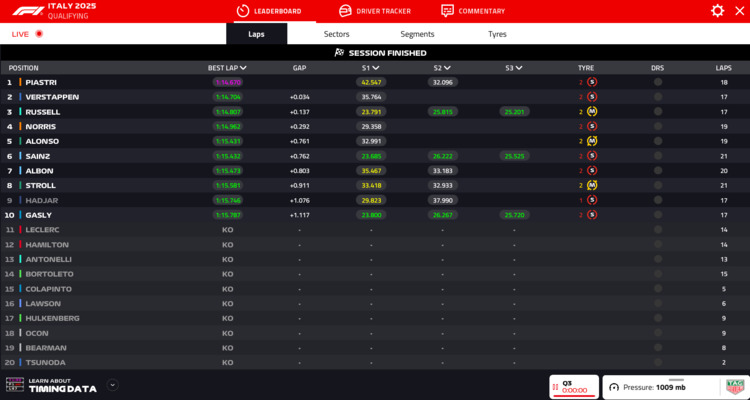
Task: Switch to the Segments tab
Action: click(x=417, y=34)
